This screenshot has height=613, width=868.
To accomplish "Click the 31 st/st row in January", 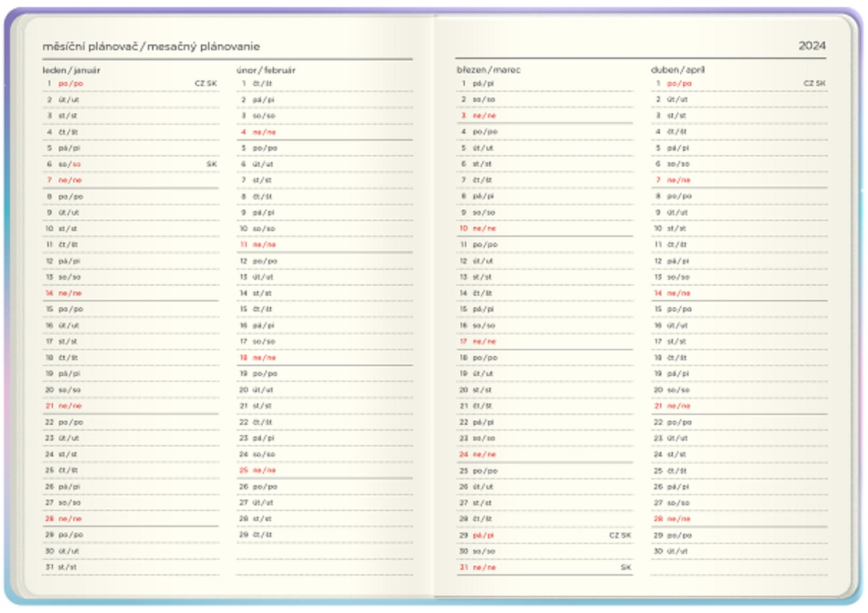I will point(131,567).
